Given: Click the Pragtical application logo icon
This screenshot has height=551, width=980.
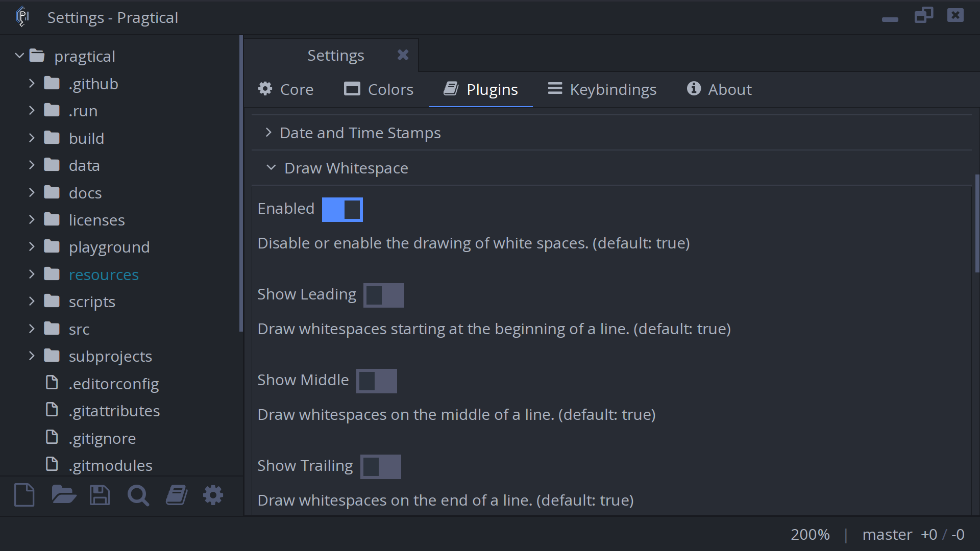Looking at the screenshot, I should click(x=22, y=17).
